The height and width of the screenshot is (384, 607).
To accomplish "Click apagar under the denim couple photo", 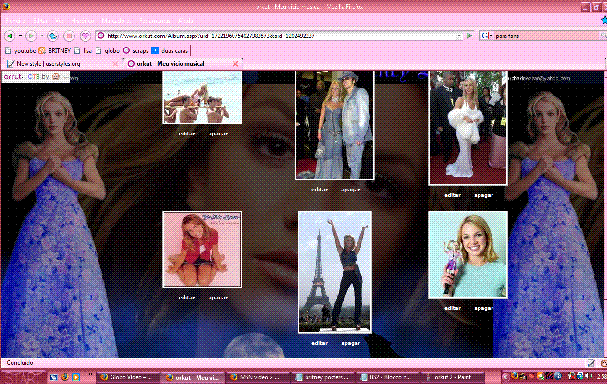I will (x=351, y=190).
